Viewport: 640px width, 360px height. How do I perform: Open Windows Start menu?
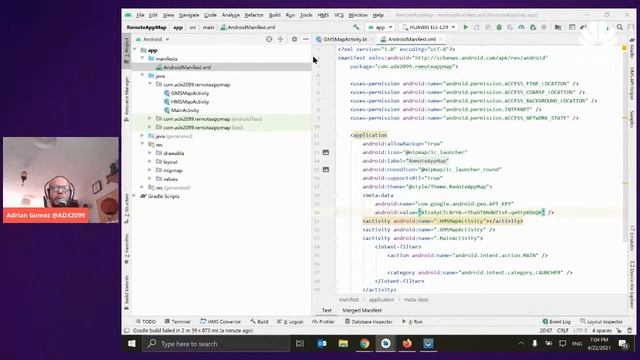click(x=131, y=344)
